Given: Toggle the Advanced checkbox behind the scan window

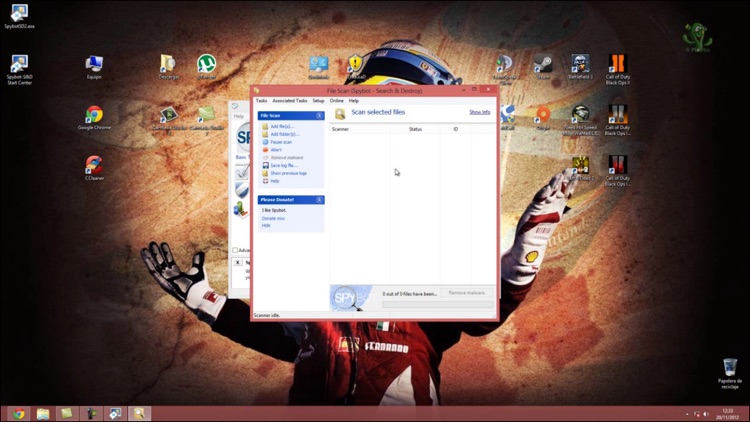Looking at the screenshot, I should 235,250.
